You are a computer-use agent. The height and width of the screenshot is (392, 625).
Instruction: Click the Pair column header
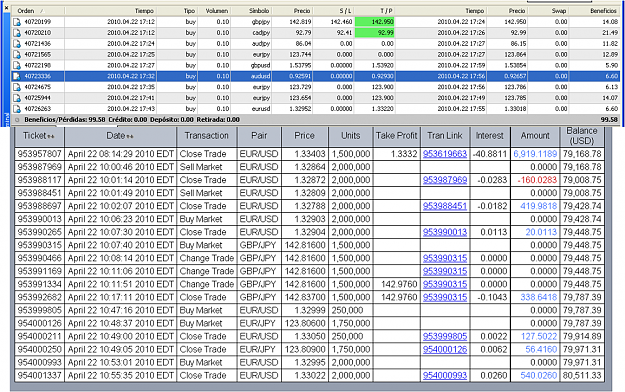[259, 136]
